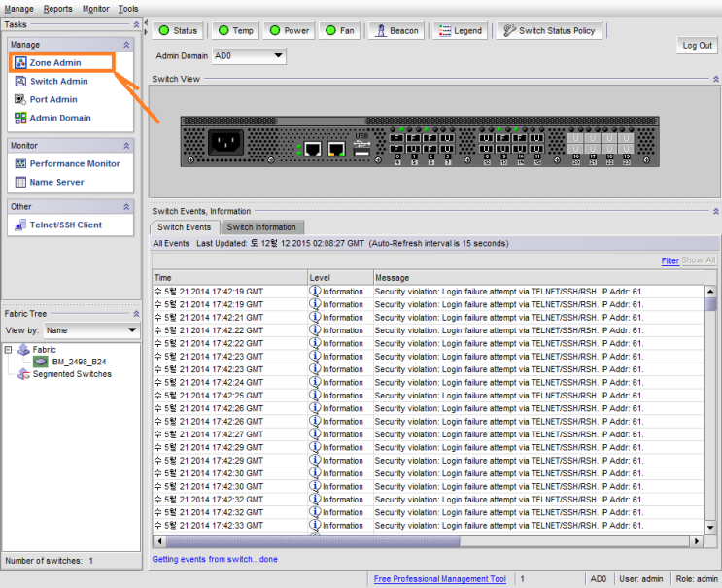Open the Tools menu
This screenshot has height=588, width=722.
(128, 9)
